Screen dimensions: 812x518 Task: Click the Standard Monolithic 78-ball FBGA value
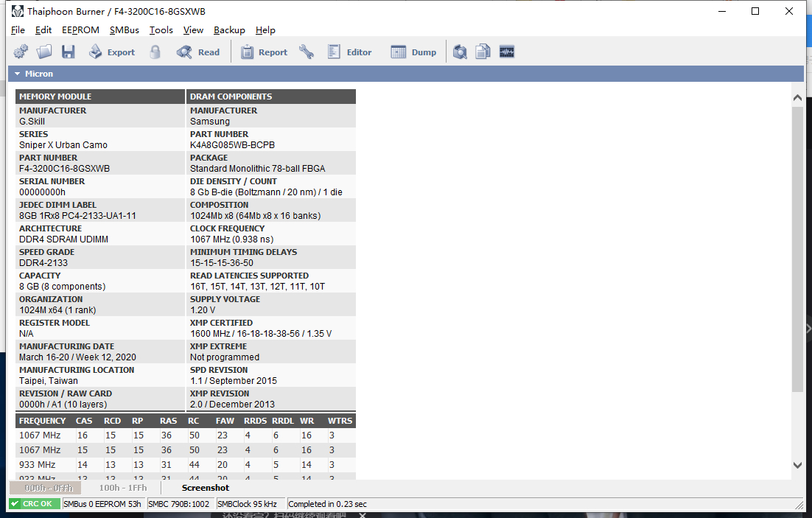click(257, 168)
